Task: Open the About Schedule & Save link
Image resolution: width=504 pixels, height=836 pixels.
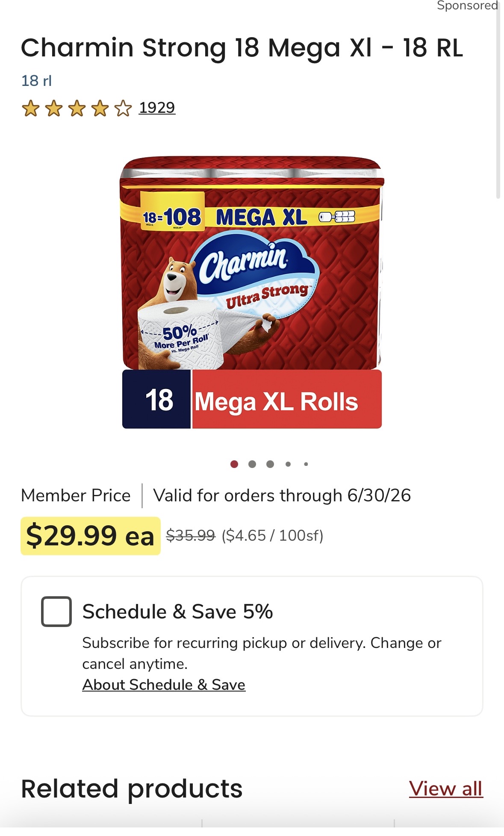Action: (164, 685)
